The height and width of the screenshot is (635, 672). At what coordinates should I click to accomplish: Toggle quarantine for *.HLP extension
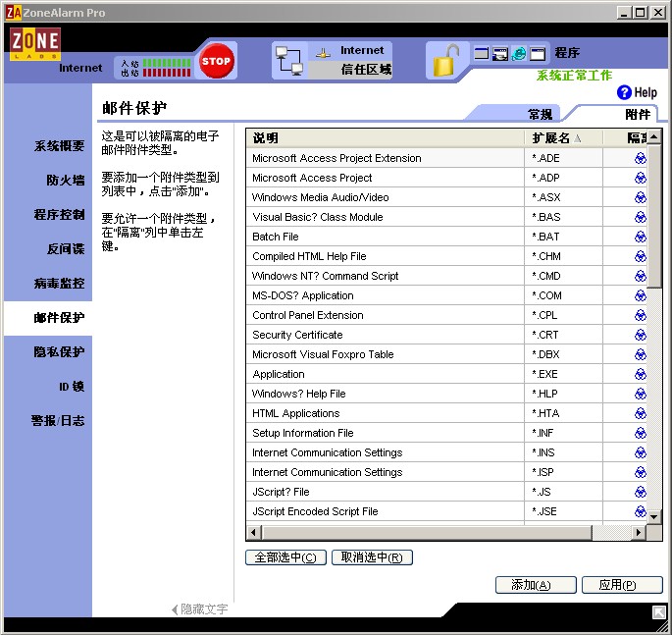(x=641, y=394)
